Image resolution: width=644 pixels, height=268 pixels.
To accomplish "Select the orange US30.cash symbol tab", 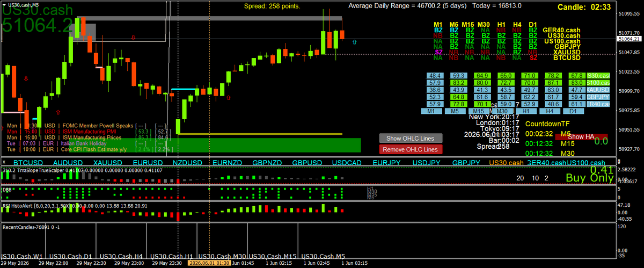I will click(507, 162).
